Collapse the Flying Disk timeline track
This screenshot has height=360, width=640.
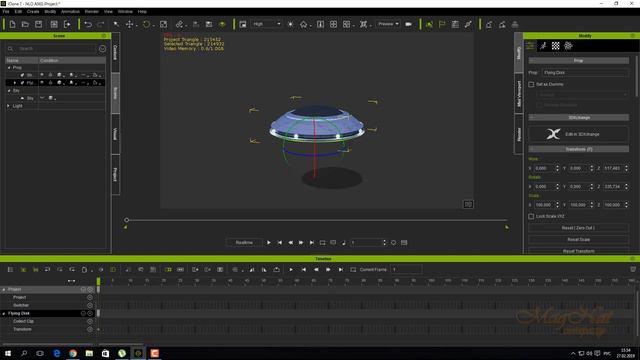4,313
